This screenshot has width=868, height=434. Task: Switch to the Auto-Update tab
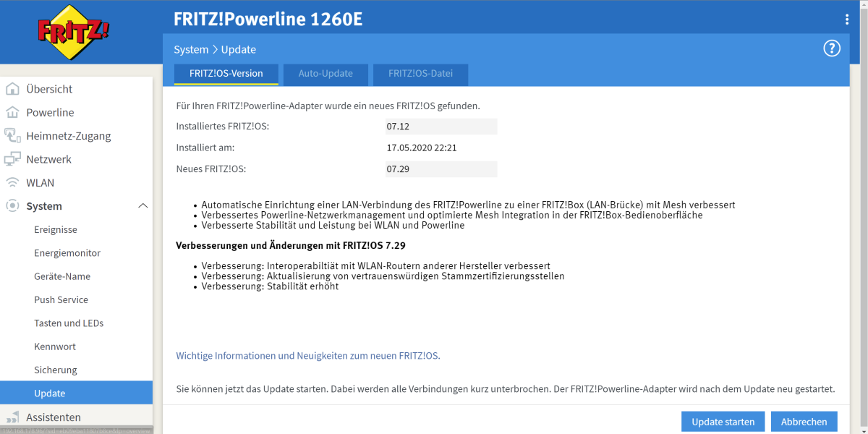click(325, 74)
